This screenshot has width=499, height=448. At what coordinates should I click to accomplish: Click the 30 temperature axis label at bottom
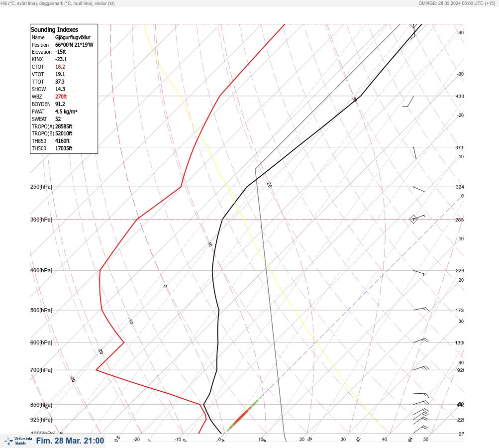(343, 440)
